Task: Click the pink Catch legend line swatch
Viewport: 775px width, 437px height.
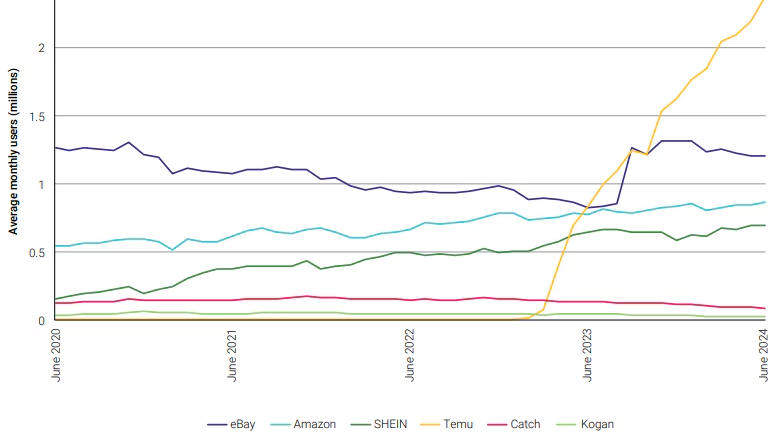Action: click(x=497, y=425)
